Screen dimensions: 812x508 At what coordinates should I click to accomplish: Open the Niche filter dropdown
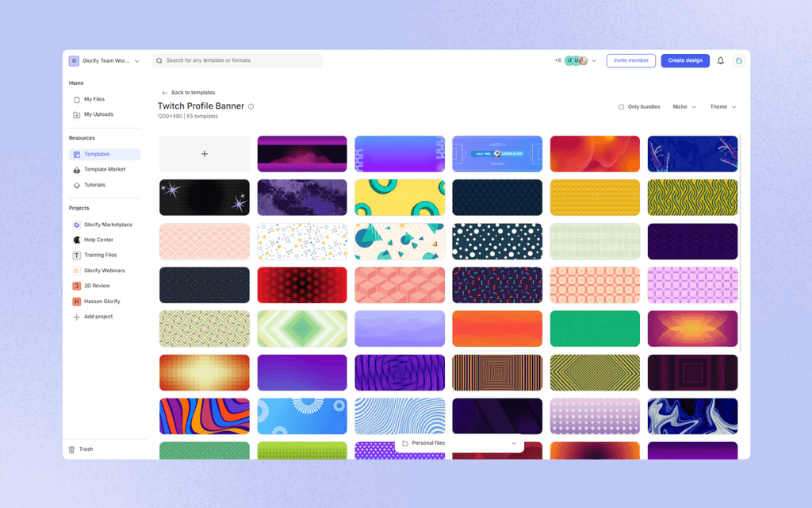[x=684, y=106]
